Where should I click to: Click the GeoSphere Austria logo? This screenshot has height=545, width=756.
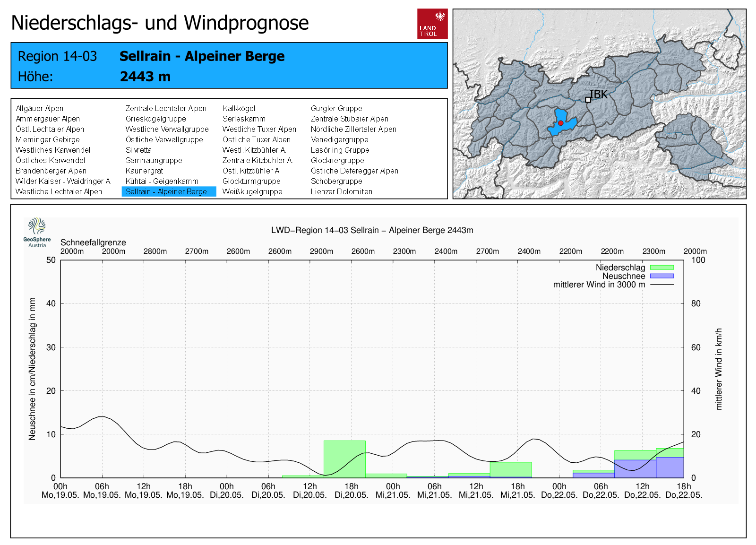[37, 232]
